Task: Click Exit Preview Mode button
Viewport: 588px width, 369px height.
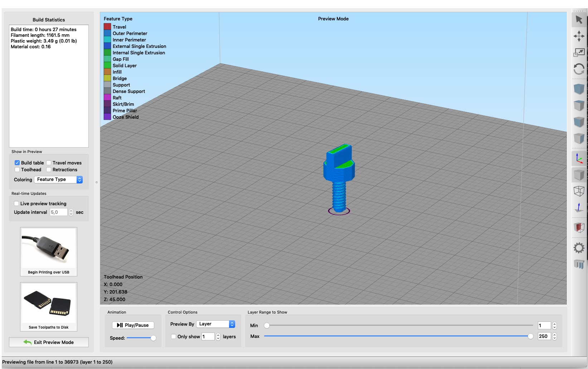Action: click(49, 342)
